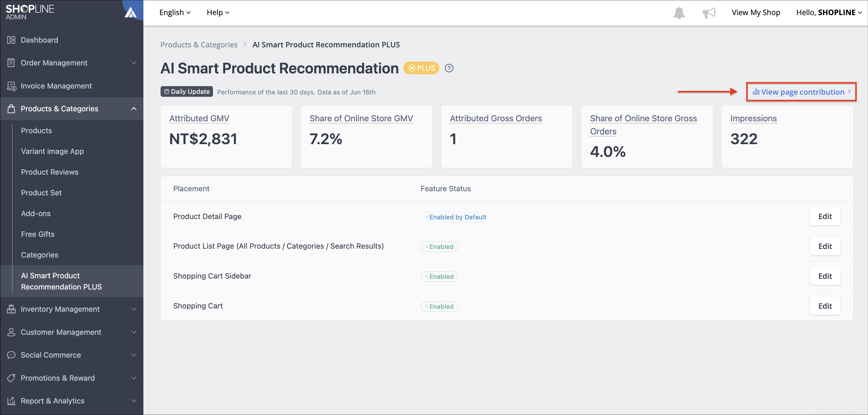Click the Dashboard sidebar icon
Image resolution: width=868 pixels, height=415 pixels.
(11, 40)
